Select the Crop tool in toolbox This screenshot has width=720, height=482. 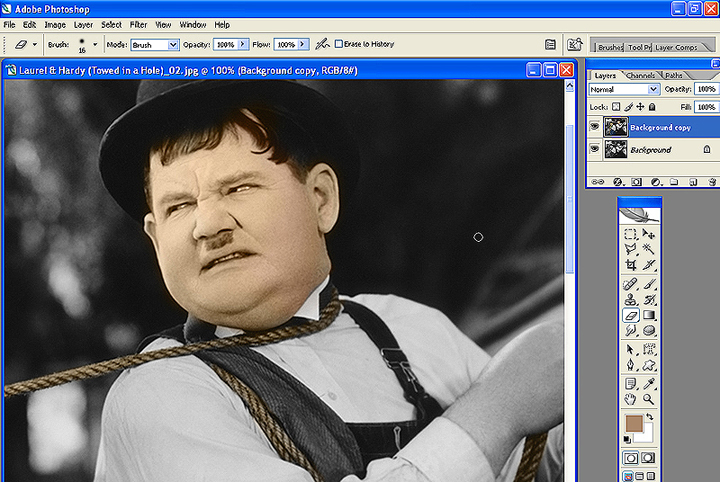point(631,265)
